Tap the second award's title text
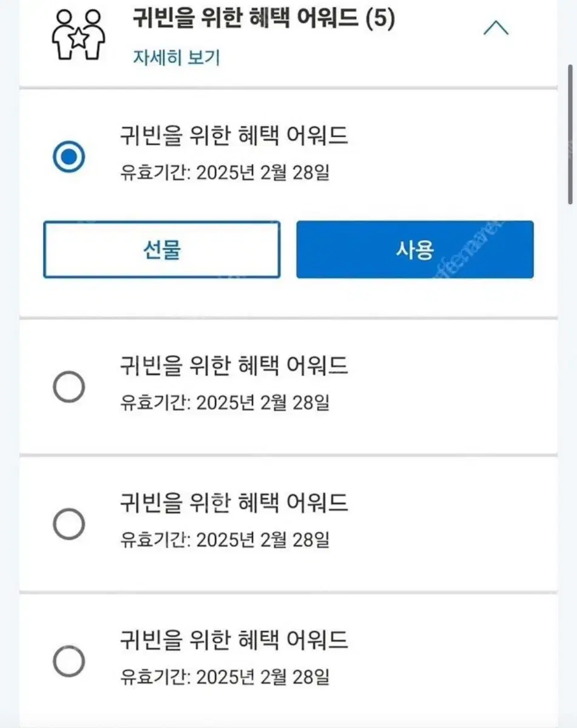 click(234, 365)
